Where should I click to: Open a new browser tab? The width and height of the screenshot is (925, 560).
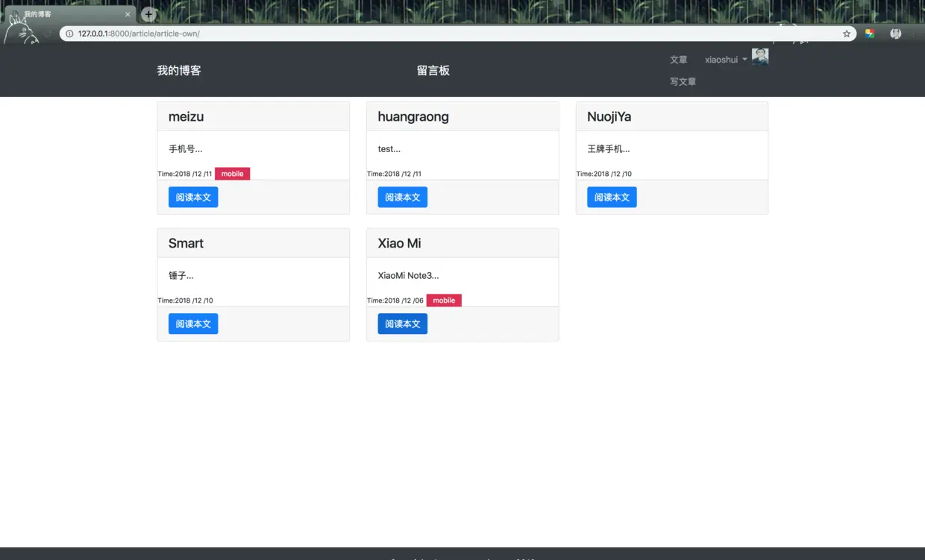click(x=148, y=14)
